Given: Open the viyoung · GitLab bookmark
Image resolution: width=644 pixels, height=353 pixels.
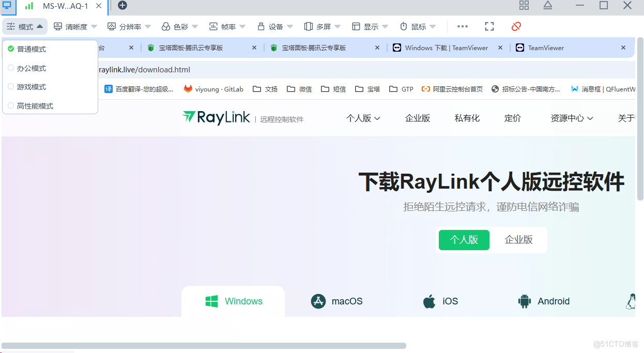Looking at the screenshot, I should coord(213,89).
